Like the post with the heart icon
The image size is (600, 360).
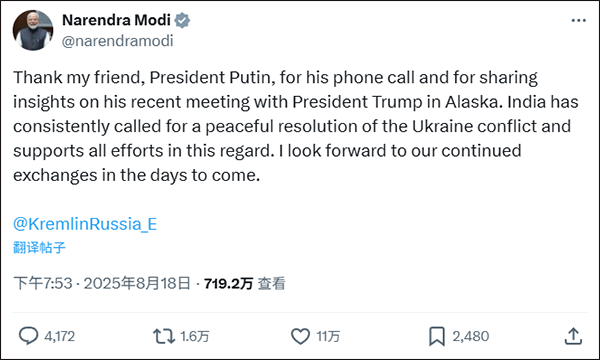point(300,336)
